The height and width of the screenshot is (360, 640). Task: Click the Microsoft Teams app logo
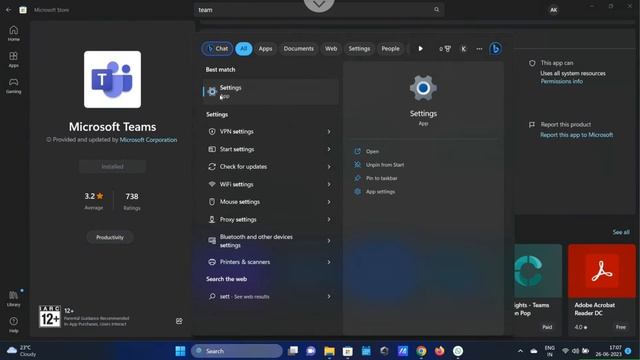click(112, 80)
